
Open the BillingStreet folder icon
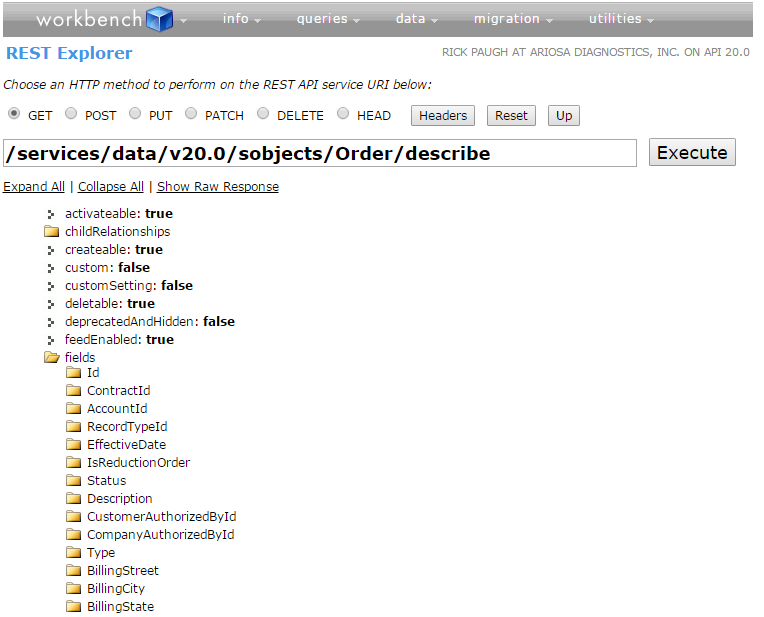[x=73, y=570]
